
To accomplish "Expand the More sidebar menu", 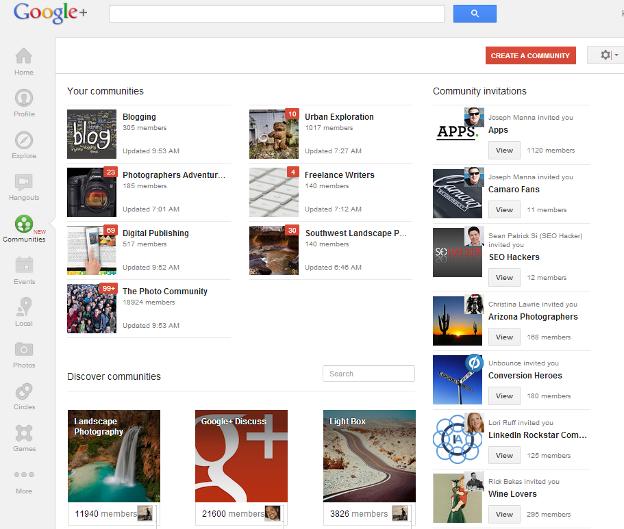I will (23, 477).
